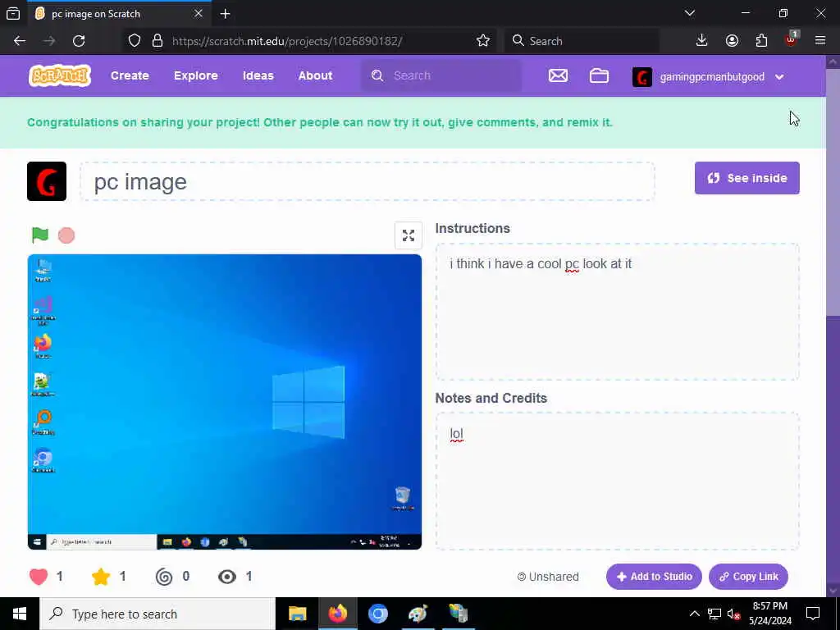Click See inside button

[746, 178]
